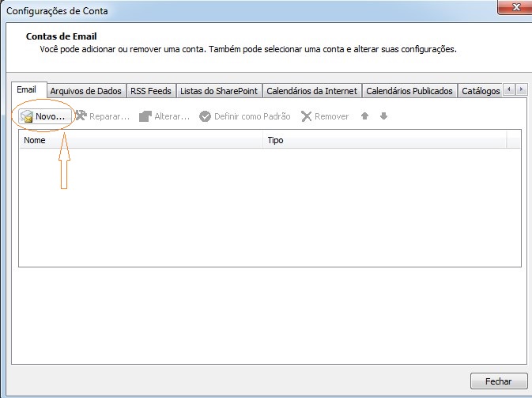Click the Novo new account button
The width and height of the screenshot is (532, 398).
45,116
